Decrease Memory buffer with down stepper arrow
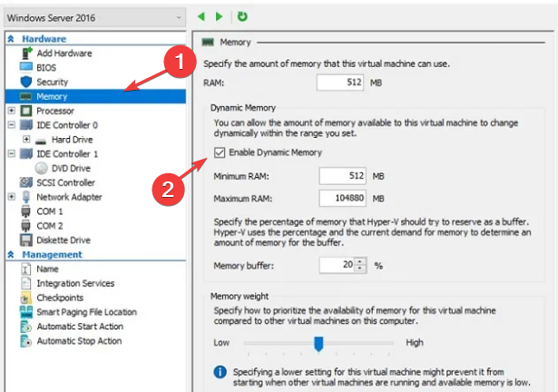Screen dimensions: 558x392 pyautogui.click(x=360, y=269)
